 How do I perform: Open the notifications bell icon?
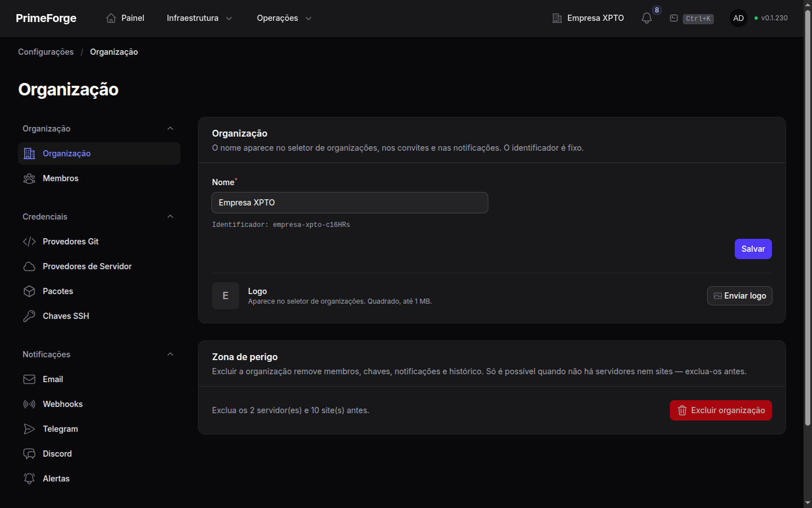click(x=647, y=18)
